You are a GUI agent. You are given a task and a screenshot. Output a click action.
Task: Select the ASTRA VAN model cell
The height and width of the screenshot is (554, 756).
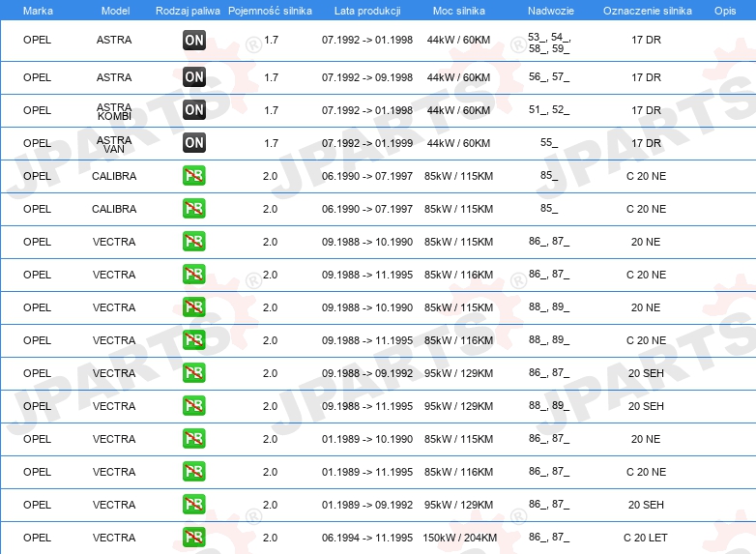click(114, 144)
